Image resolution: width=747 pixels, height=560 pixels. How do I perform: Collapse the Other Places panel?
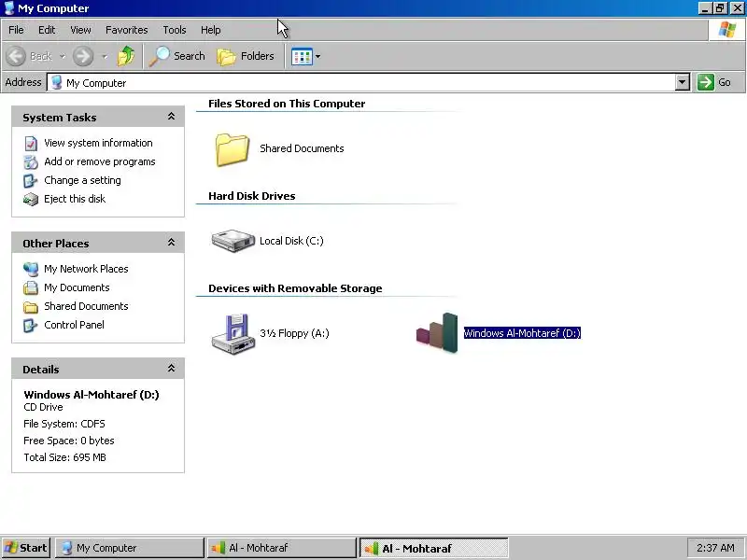pos(171,243)
